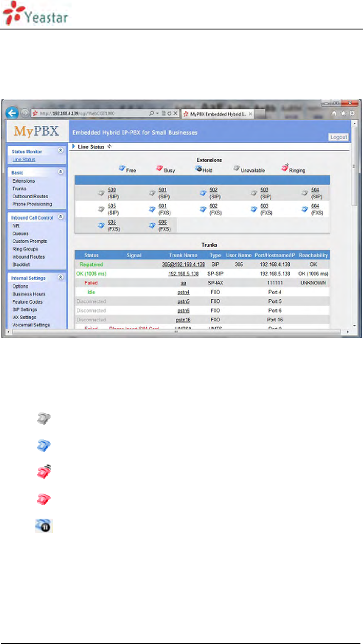Open Extensions in the Basic menu

point(23,181)
